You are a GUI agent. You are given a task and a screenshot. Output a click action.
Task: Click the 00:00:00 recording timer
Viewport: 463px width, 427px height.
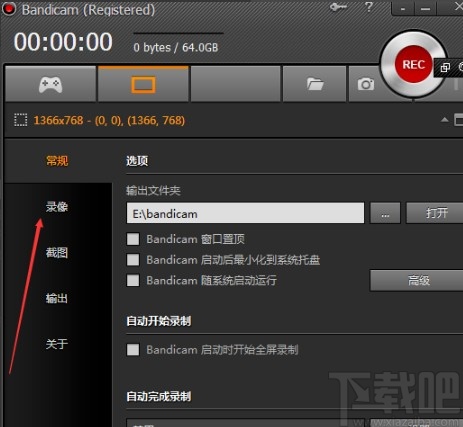click(63, 42)
